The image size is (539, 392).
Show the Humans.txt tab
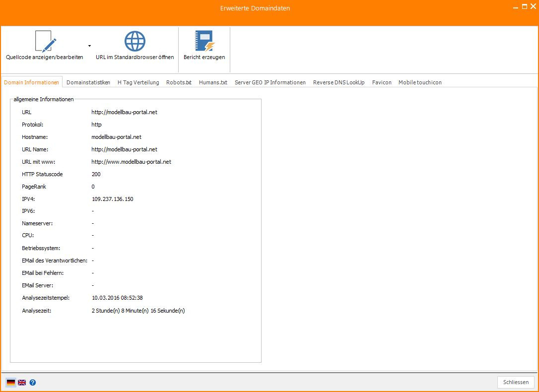[213, 82]
